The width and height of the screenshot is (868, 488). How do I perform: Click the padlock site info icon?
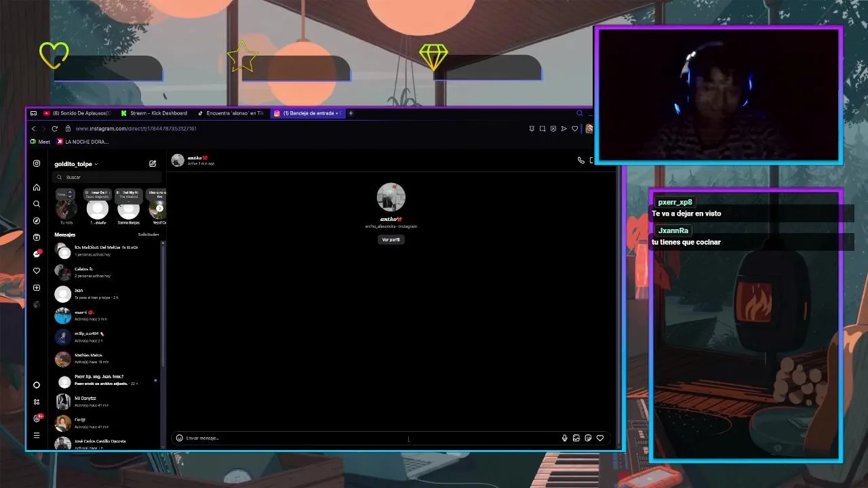[68, 128]
